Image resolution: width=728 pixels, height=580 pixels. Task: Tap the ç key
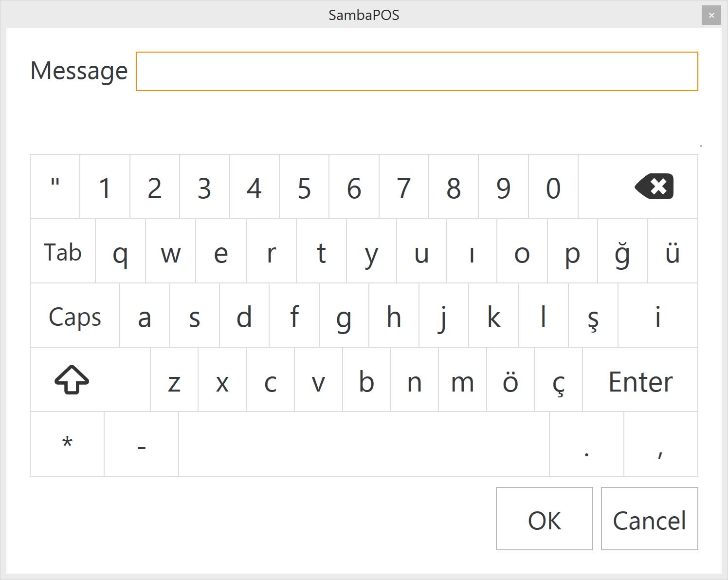pyautogui.click(x=559, y=379)
